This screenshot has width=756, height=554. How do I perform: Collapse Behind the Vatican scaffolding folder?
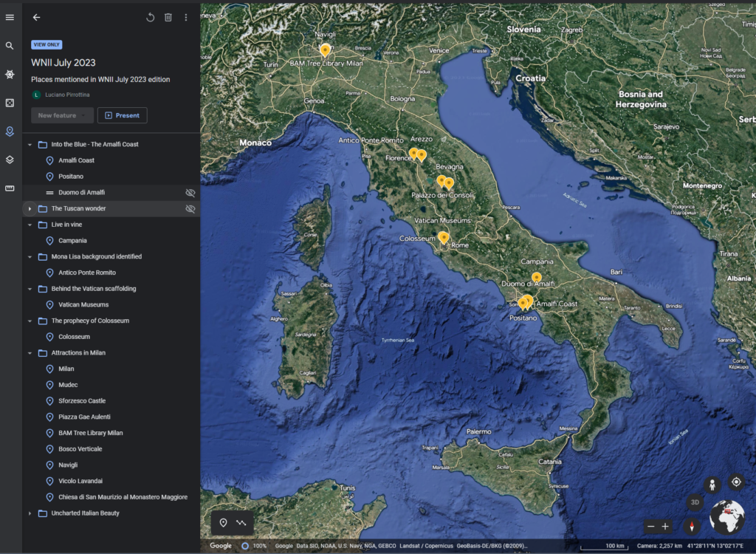[30, 289]
